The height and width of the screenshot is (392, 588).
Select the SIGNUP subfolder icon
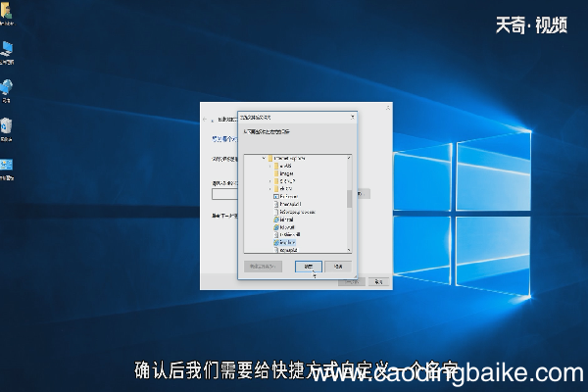tap(276, 181)
